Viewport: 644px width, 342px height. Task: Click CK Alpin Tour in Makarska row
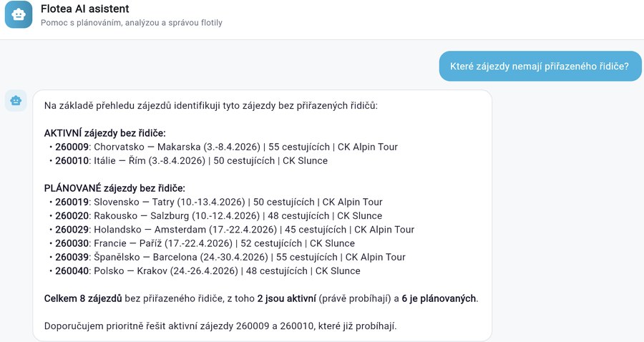368,147
